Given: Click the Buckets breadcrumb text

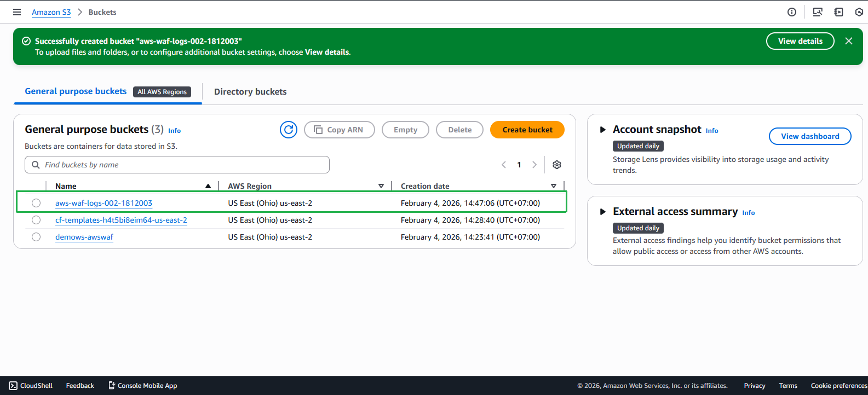Looking at the screenshot, I should pos(102,12).
